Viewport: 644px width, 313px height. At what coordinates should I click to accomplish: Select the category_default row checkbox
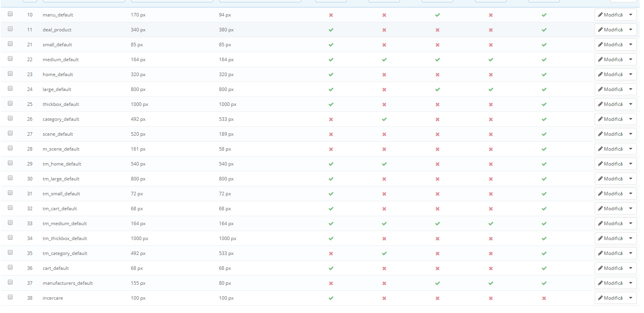coord(10,118)
